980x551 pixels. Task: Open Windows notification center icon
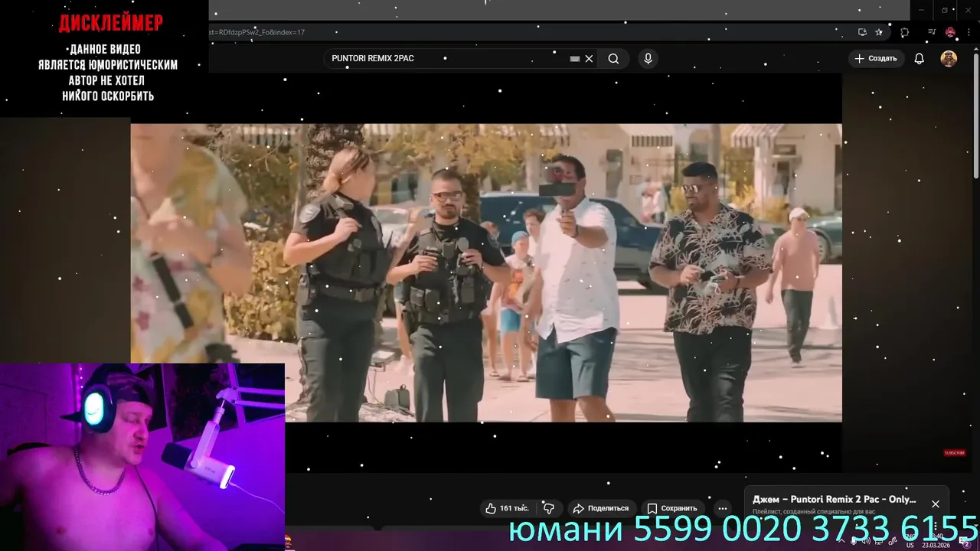point(965,541)
